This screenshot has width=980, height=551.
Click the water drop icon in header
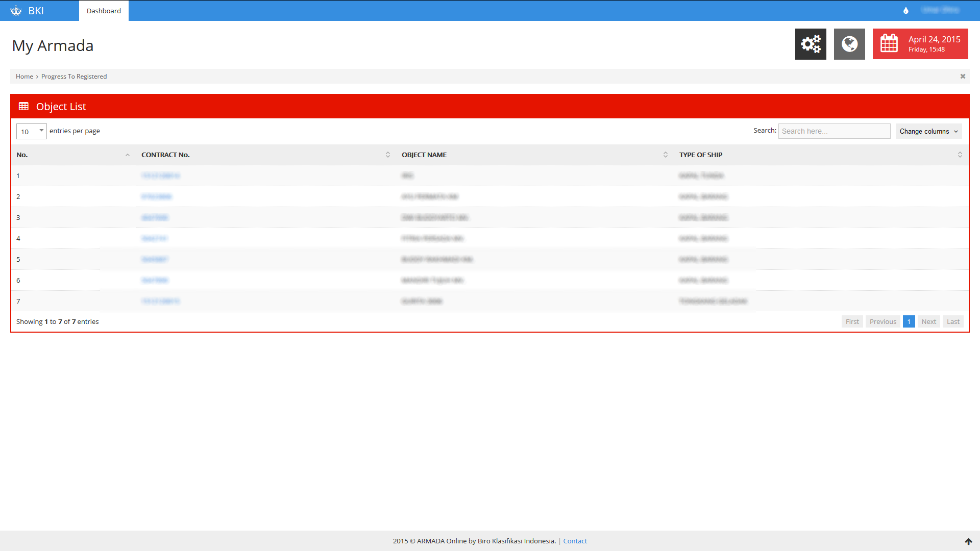coord(906,11)
